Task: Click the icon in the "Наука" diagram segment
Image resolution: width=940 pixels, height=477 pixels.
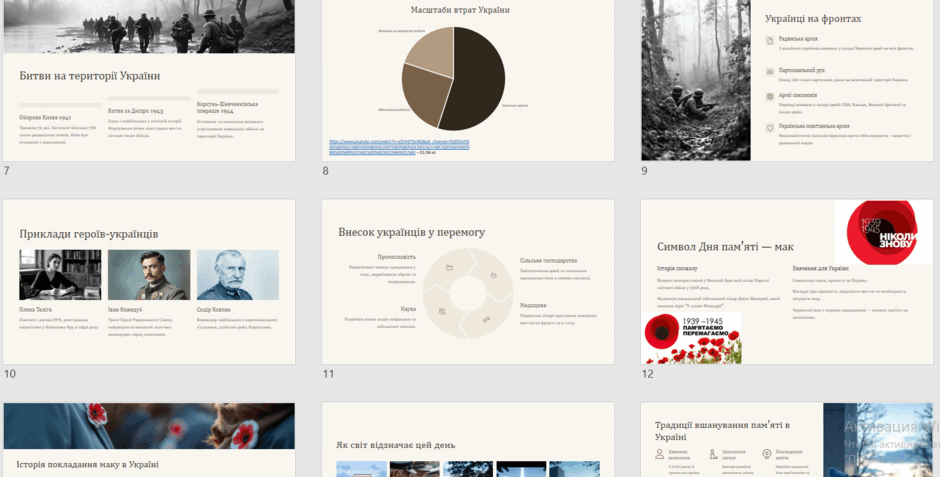Action: pos(442,312)
